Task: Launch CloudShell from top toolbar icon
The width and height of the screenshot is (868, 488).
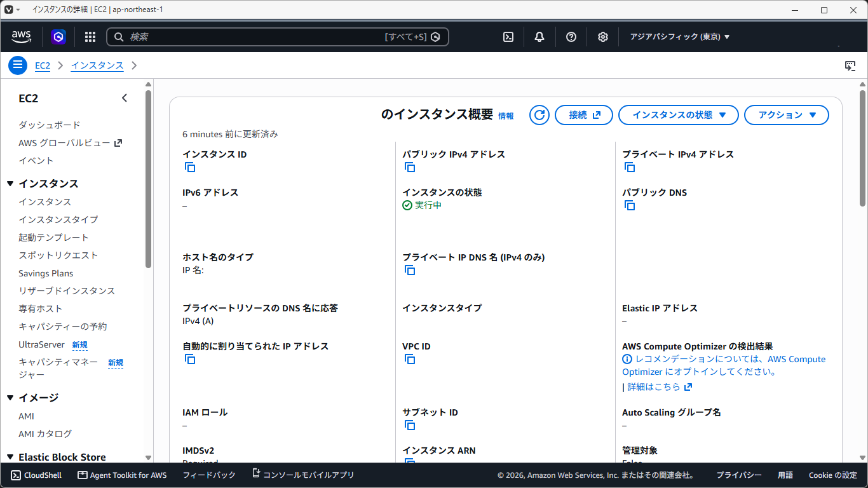Action: point(508,37)
